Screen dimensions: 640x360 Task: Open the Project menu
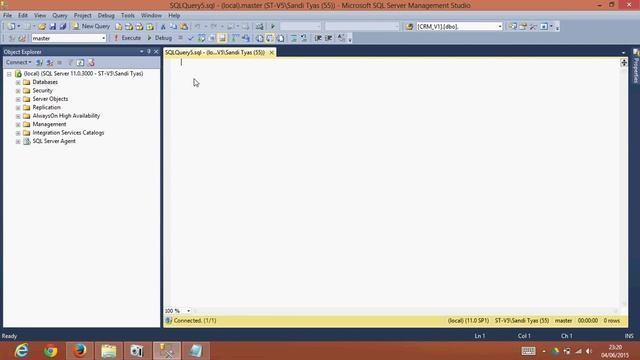click(x=82, y=15)
